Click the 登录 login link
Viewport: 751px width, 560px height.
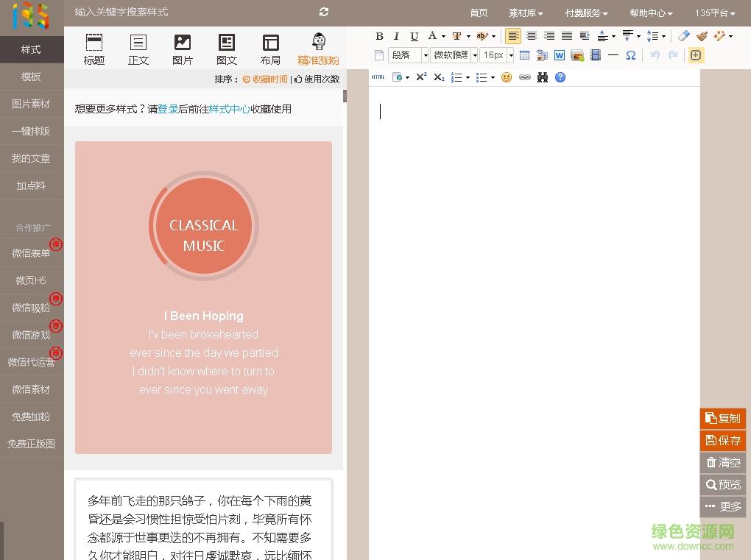(168, 108)
